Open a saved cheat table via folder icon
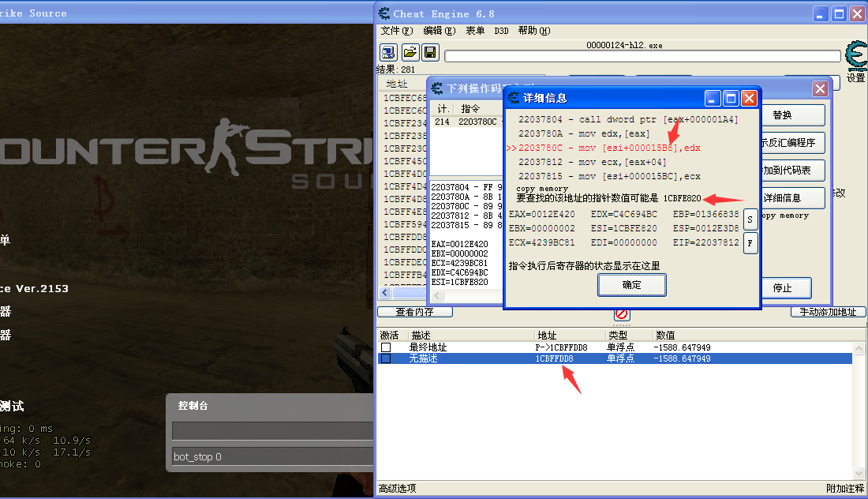Viewport: 868px width, 499px height. click(x=410, y=52)
